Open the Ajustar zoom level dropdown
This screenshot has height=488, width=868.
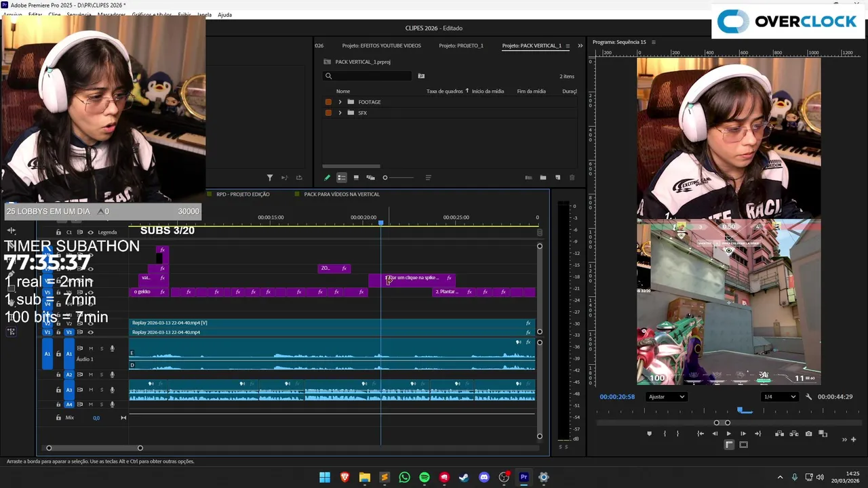(666, 396)
